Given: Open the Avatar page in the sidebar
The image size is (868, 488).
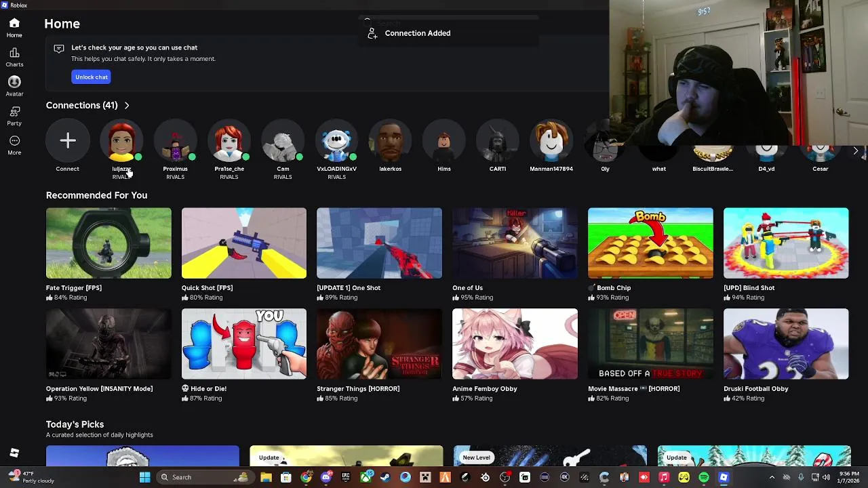Looking at the screenshot, I should pyautogui.click(x=14, y=87).
